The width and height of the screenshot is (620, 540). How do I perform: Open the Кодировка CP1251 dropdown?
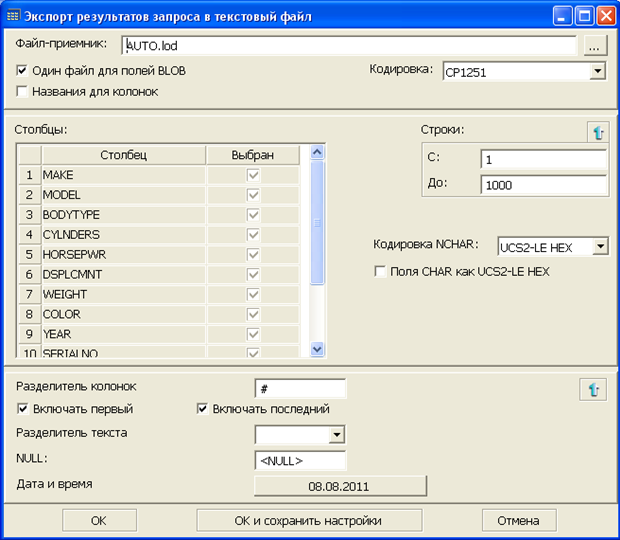point(598,71)
